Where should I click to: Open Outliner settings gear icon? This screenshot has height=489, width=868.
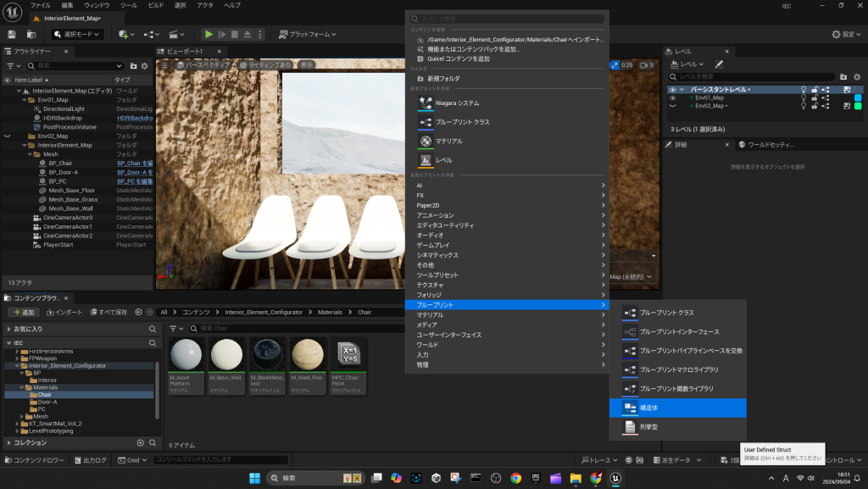[x=145, y=65]
